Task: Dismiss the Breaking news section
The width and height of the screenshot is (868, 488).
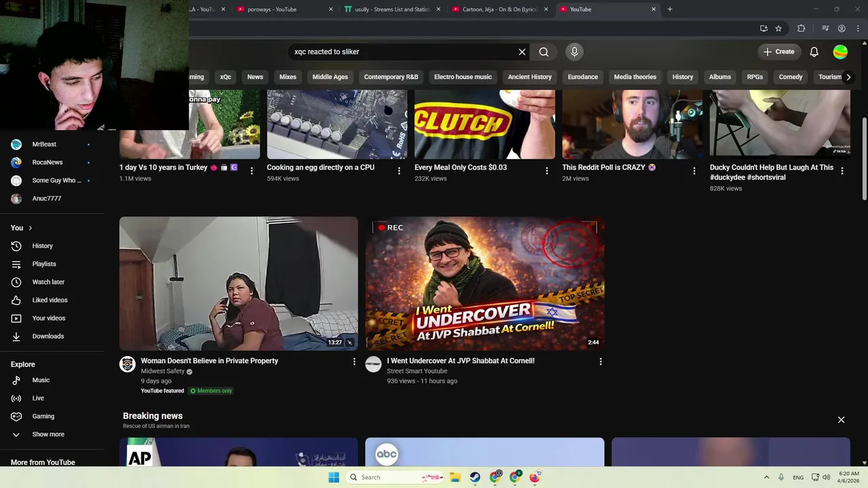Action: pyautogui.click(x=841, y=420)
